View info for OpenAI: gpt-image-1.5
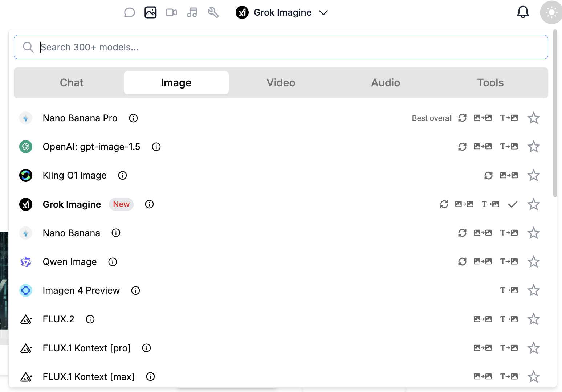The image size is (562, 392). tap(156, 147)
